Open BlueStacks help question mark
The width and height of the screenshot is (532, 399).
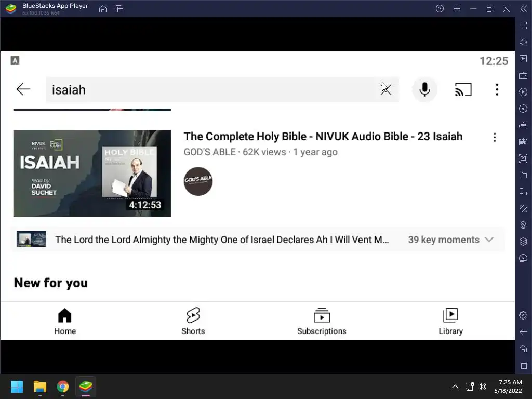pos(440,9)
